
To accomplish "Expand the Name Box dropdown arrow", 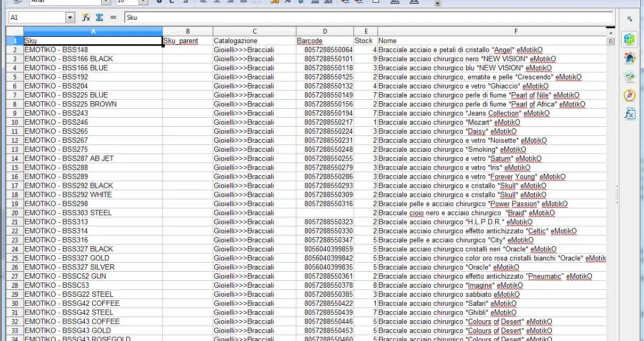I will 70,18.
